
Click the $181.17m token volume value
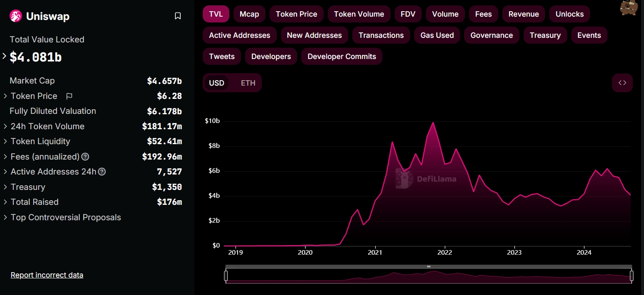(x=162, y=126)
